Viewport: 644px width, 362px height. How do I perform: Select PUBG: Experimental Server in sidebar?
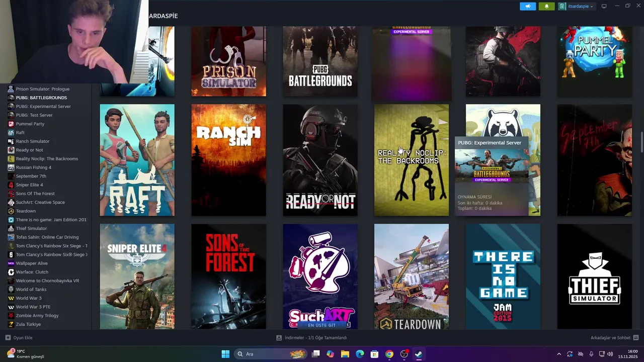(43, 106)
